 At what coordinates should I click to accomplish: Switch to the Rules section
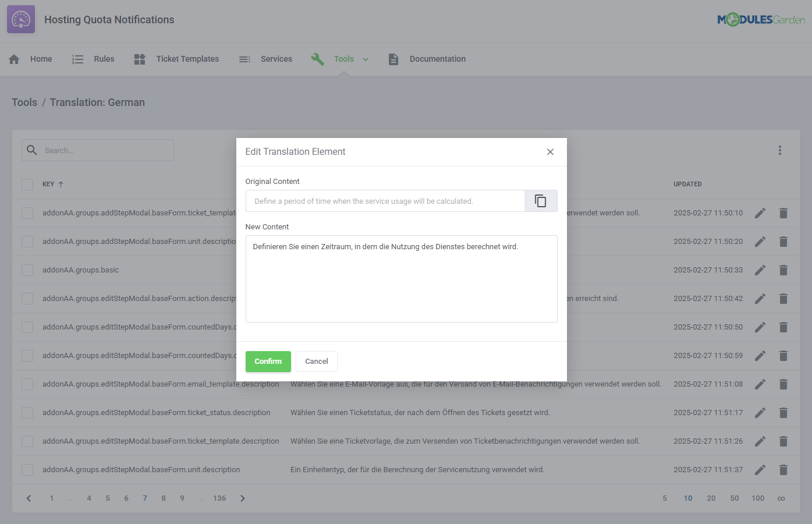104,59
